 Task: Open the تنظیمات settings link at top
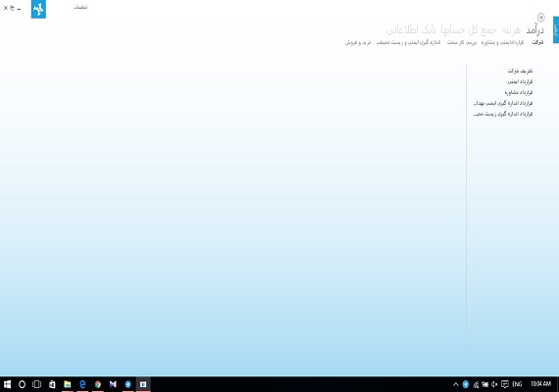point(80,7)
